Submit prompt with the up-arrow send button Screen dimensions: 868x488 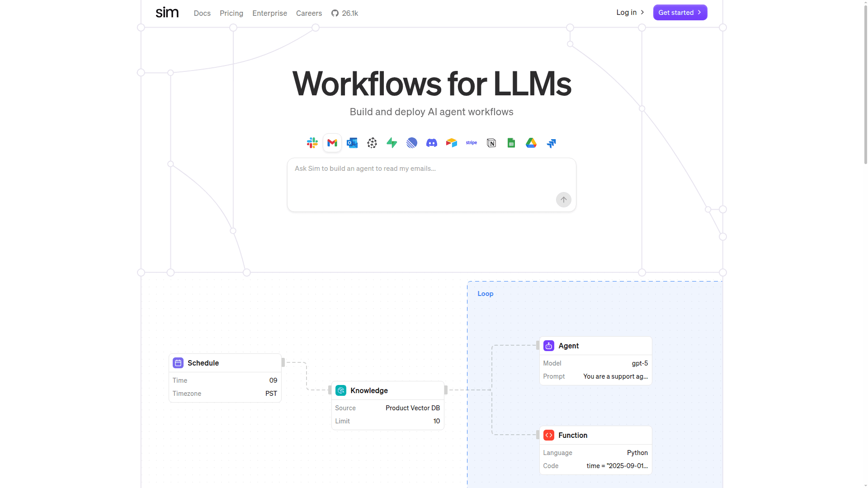coord(563,200)
